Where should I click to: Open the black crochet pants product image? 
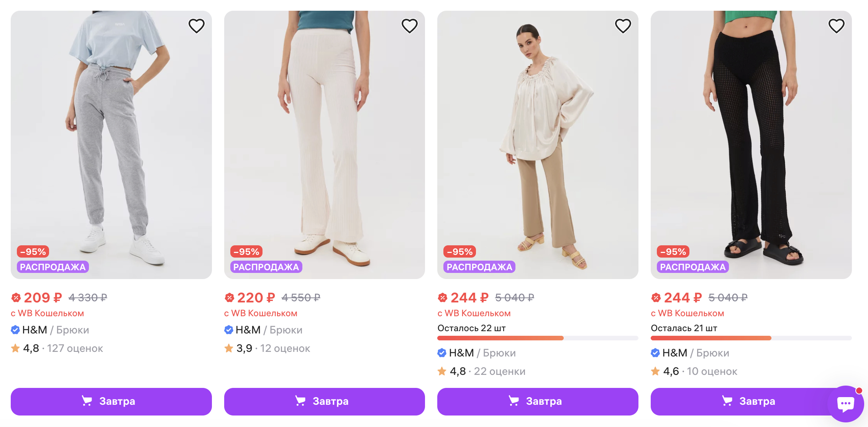tap(751, 134)
